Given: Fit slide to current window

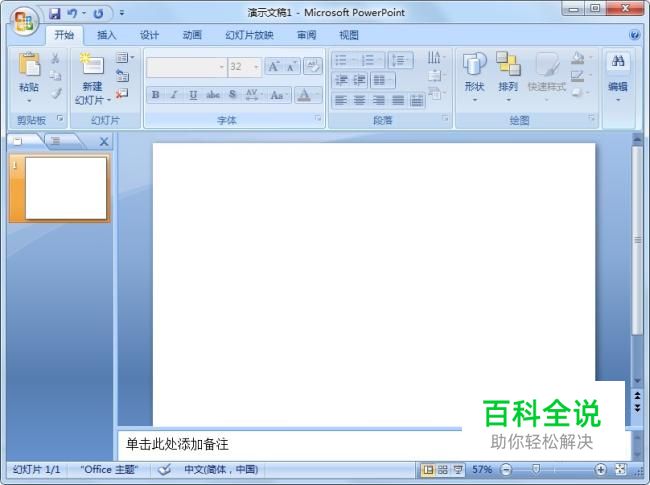Looking at the screenshot, I should 620,469.
